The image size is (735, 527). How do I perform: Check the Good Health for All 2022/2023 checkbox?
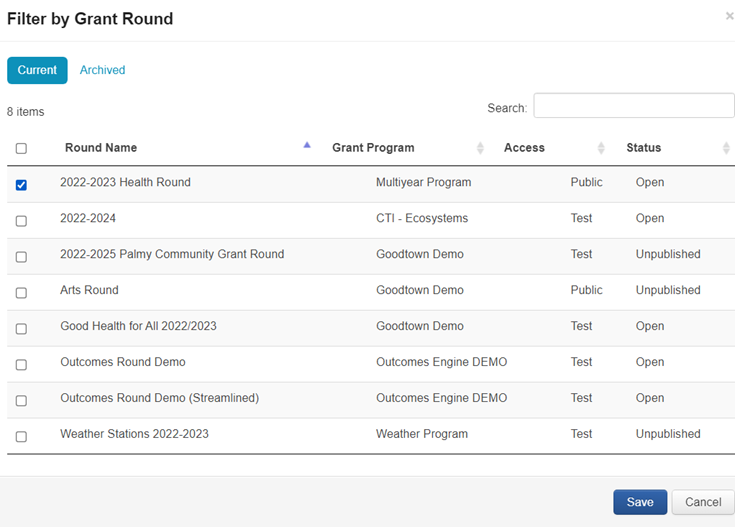21,328
